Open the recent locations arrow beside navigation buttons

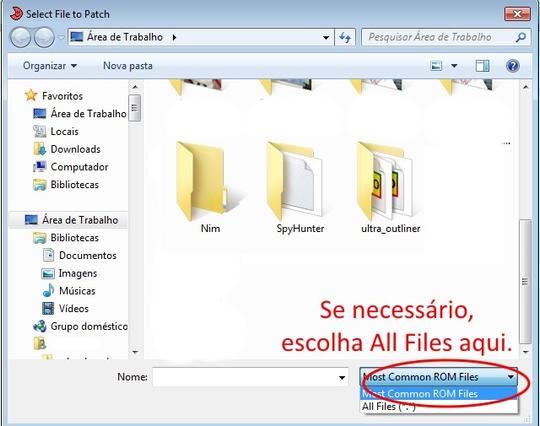pyautogui.click(x=61, y=37)
